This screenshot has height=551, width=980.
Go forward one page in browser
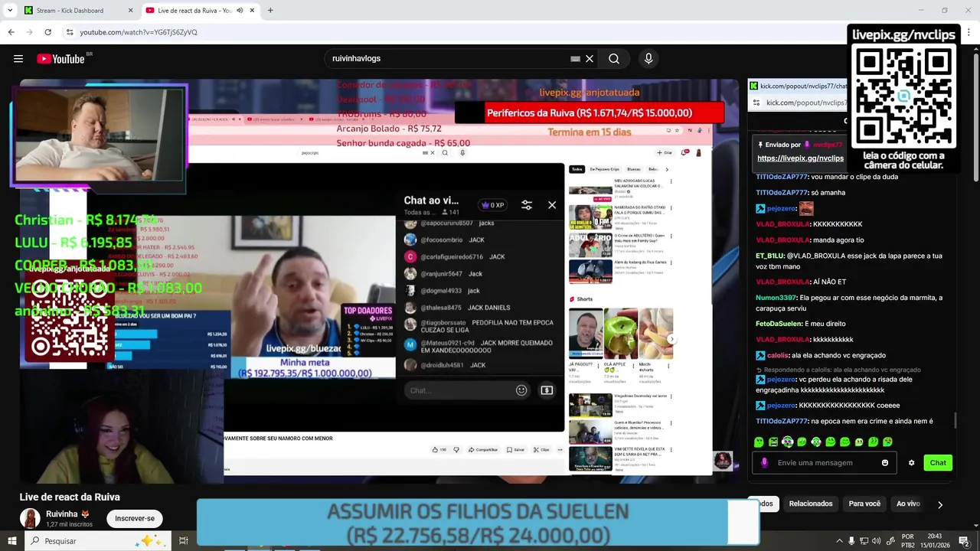coord(30,32)
